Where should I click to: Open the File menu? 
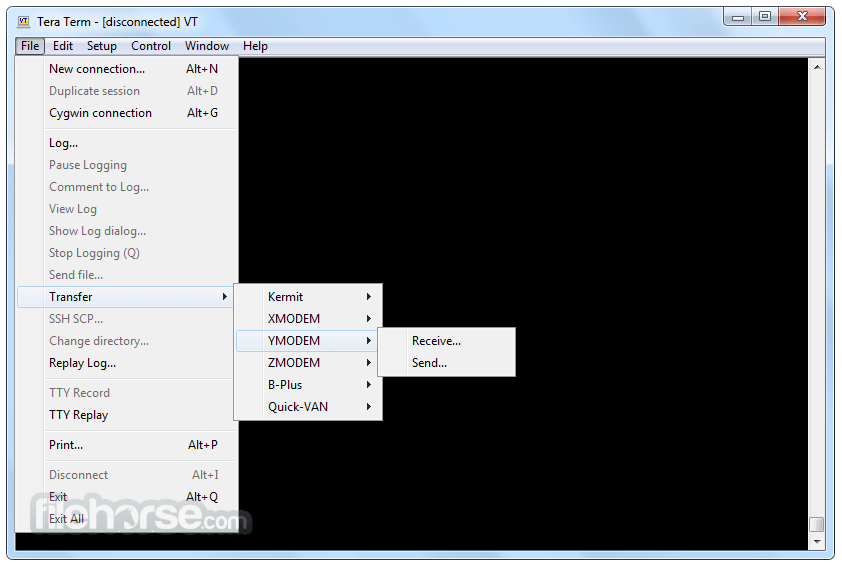tap(30, 46)
